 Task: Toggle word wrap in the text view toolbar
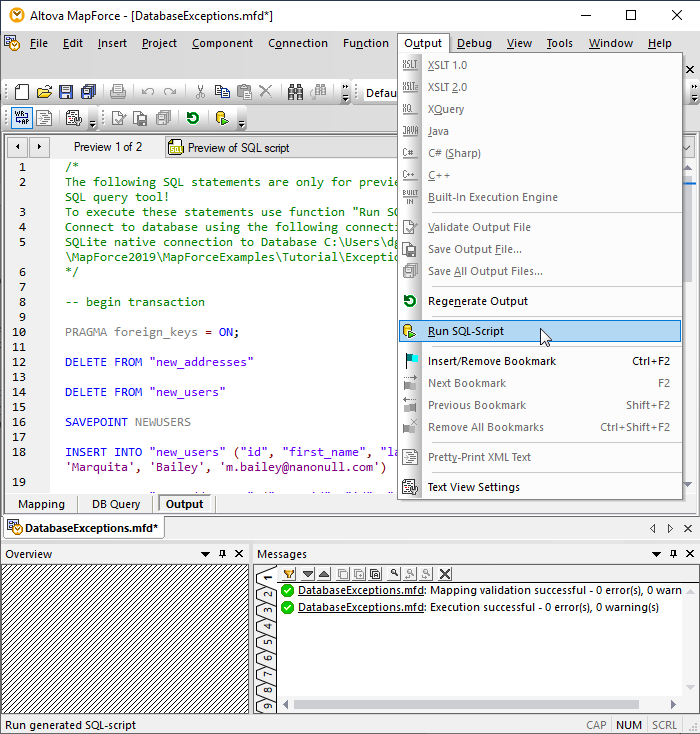pyautogui.click(x=21, y=119)
